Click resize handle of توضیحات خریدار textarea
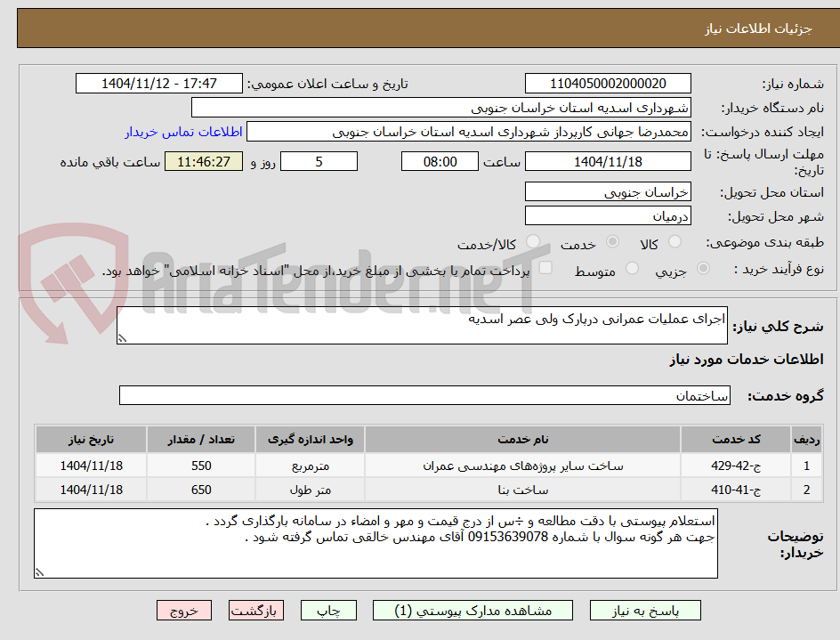 pyautogui.click(x=39, y=572)
